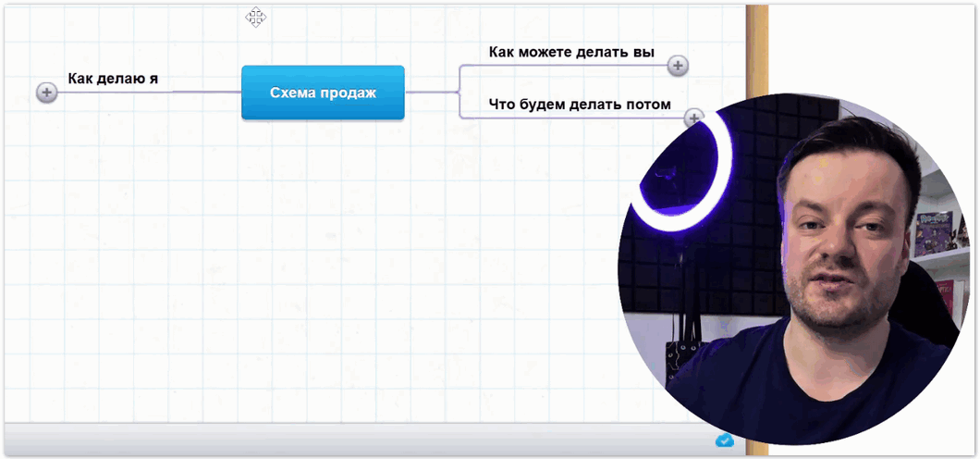Screen dimensions: 980x459
Task: Expand the 'Как делаю я' branch plus button
Action: [46, 93]
